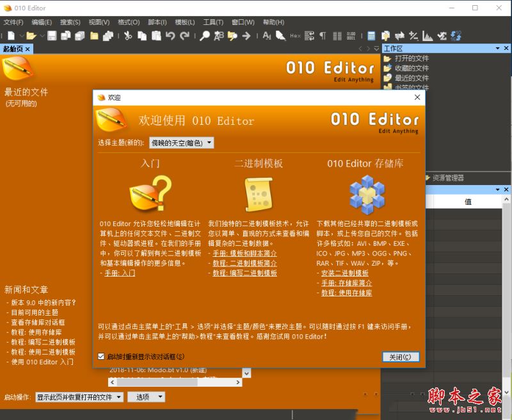Screen dimensions: 512x420
Task: Open the theme selection dropdown
Action: (x=182, y=143)
